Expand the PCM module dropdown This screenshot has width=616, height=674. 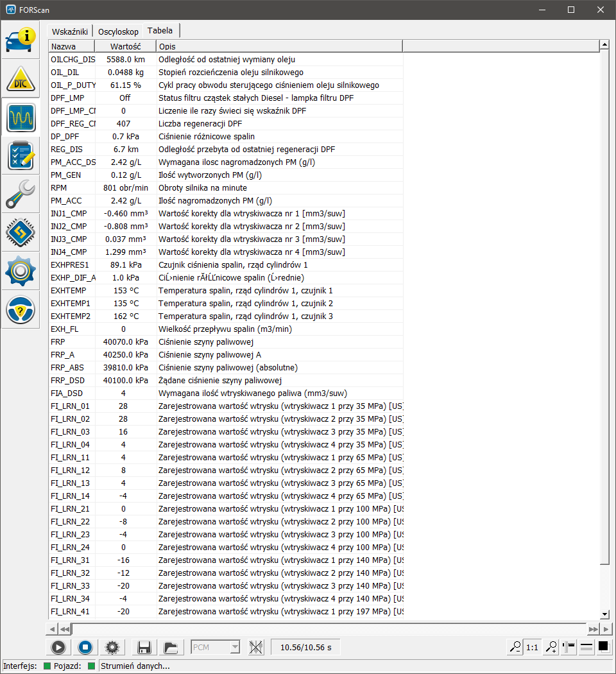click(235, 647)
